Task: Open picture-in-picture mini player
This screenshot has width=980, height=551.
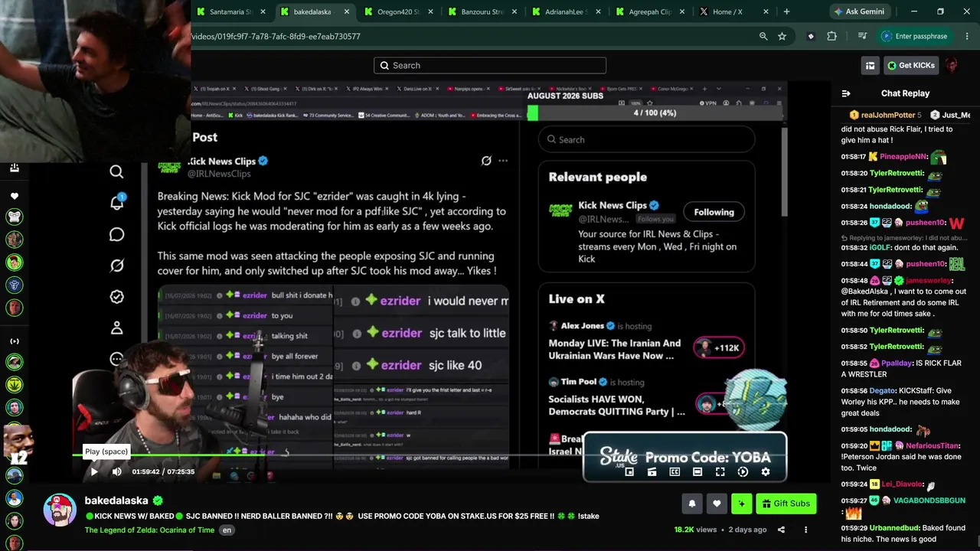Action: (629, 471)
